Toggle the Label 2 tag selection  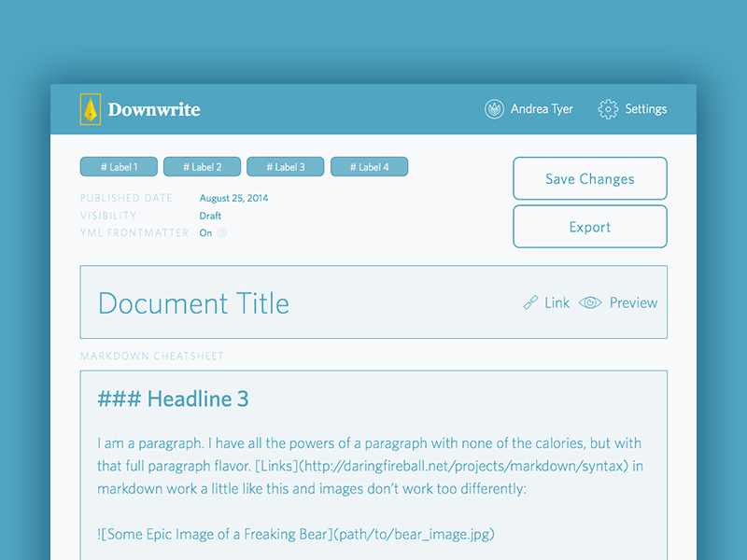click(202, 166)
